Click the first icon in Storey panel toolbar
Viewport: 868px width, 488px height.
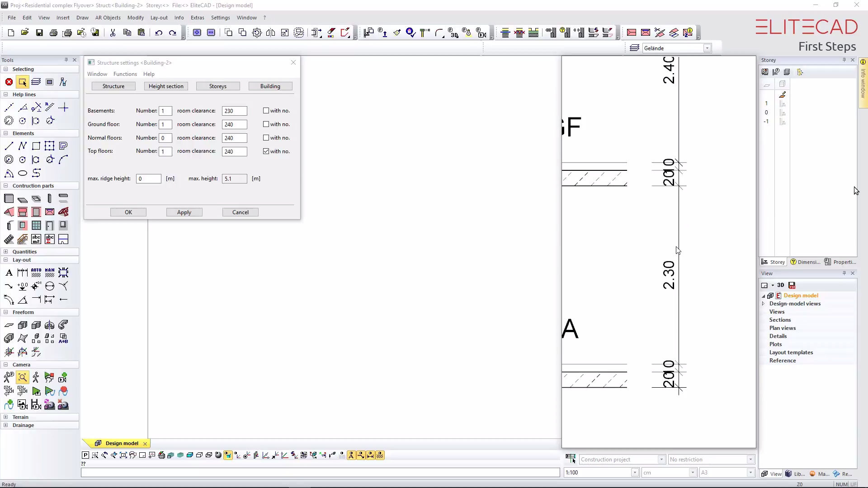[x=765, y=72]
